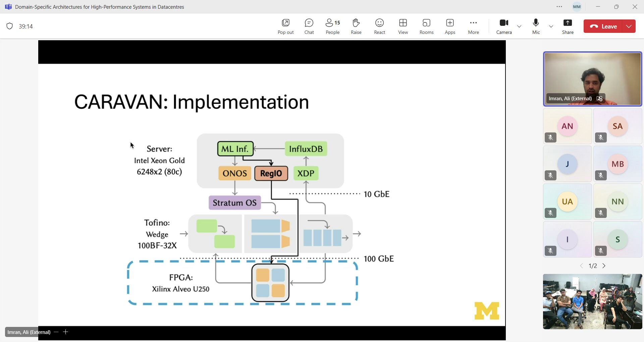Expand the Camera options dropdown arrow
The image size is (644, 342).
(519, 26)
